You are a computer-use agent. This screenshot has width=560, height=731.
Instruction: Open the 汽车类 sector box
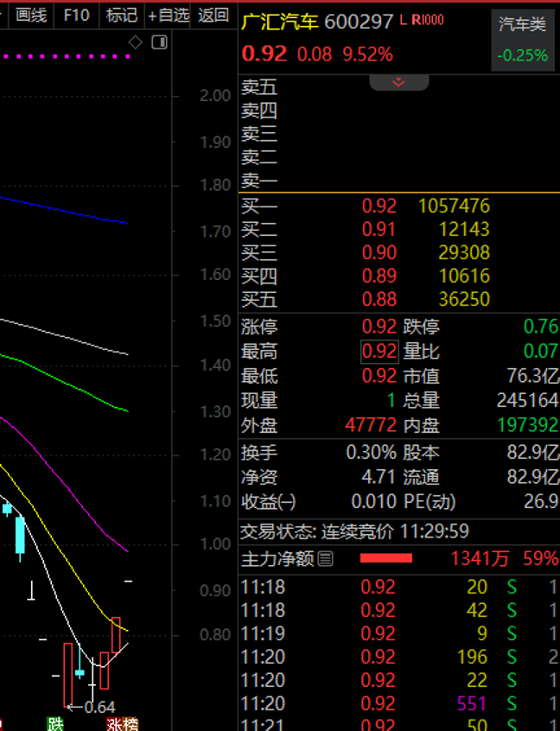(x=522, y=40)
